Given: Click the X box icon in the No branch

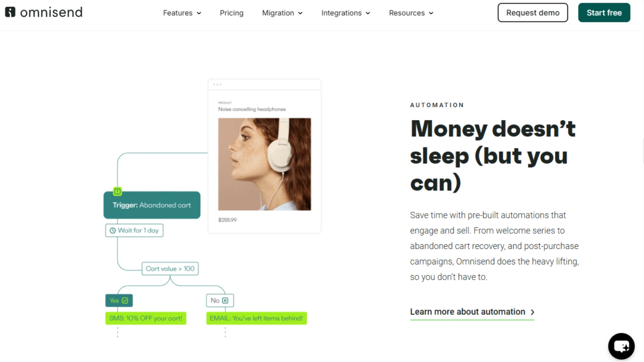Looking at the screenshot, I should [x=225, y=301].
